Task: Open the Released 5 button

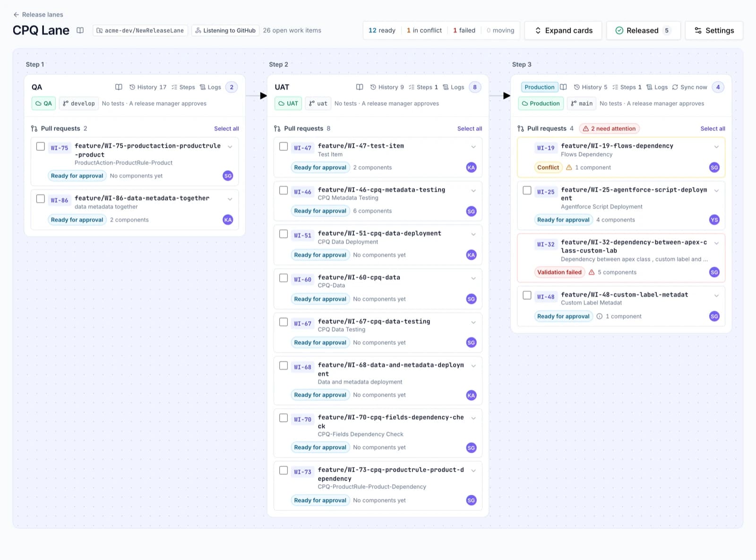Action: (x=644, y=30)
